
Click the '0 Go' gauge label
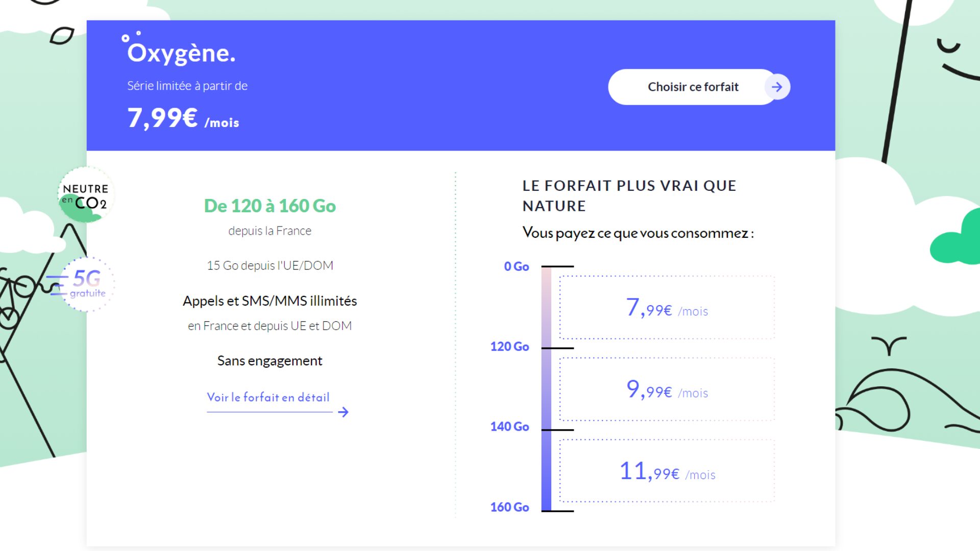pos(516,266)
